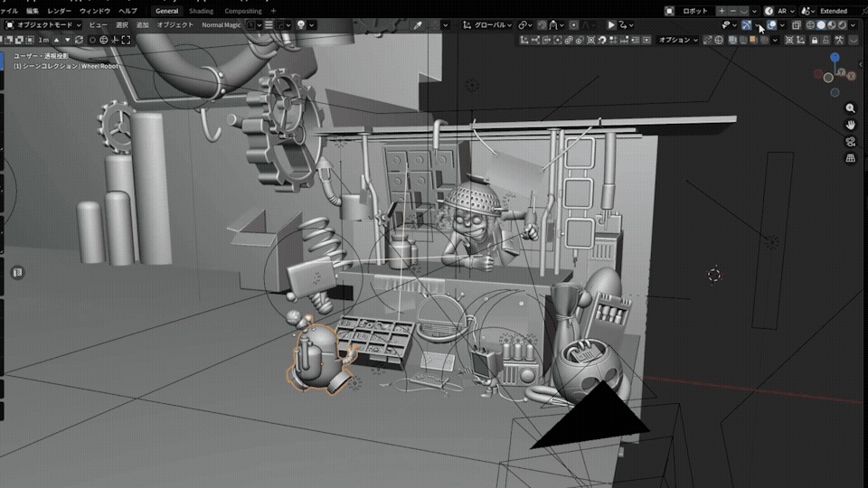This screenshot has width=868, height=488.
Task: Open the オブジェクト menu button
Action: click(x=175, y=25)
